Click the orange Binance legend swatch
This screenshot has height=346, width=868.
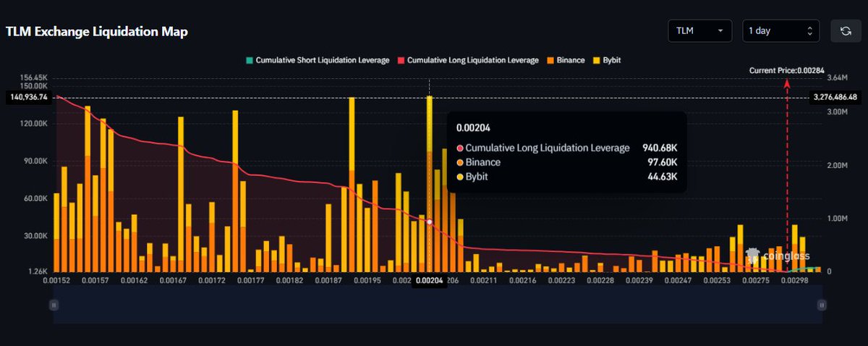click(550, 60)
